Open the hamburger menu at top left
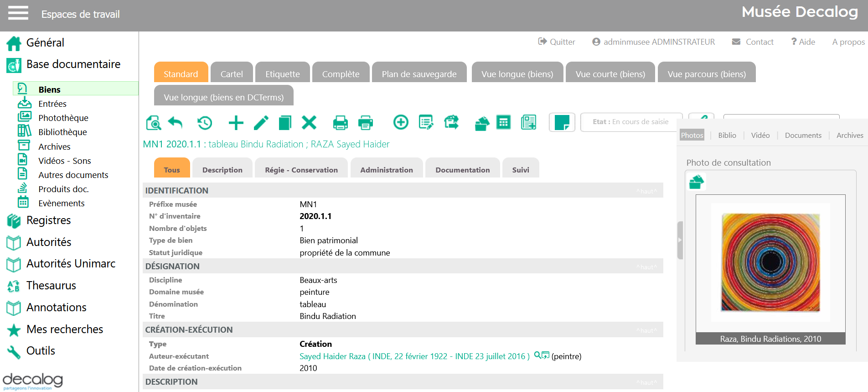 pos(18,13)
